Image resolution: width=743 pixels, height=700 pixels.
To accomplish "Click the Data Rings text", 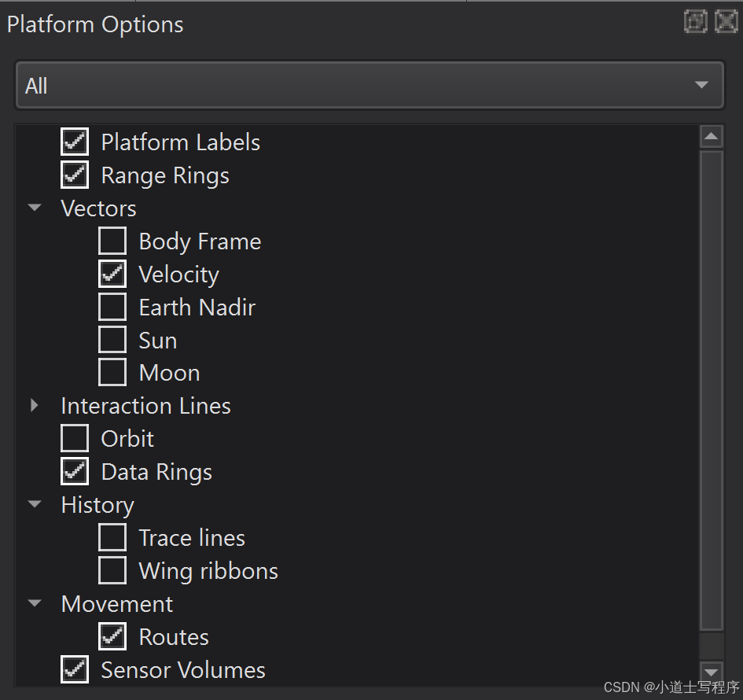I will (156, 473).
